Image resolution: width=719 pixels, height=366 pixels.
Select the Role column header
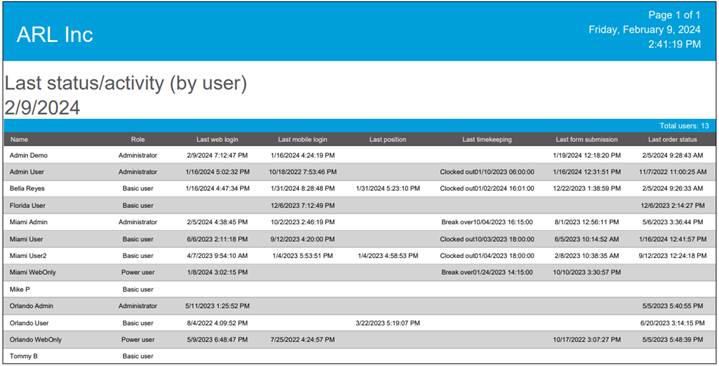[138, 139]
